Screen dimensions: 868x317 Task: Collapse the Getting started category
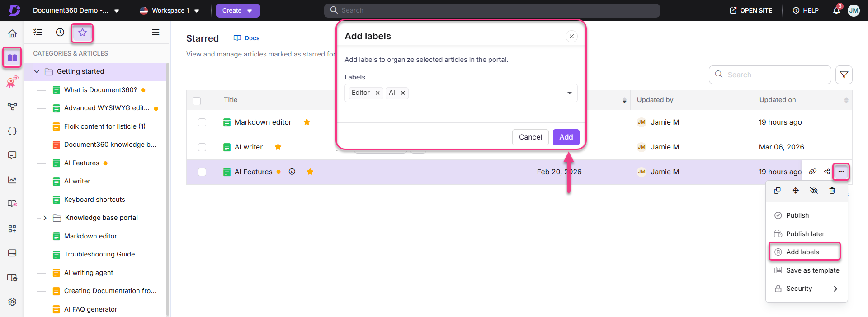[37, 71]
